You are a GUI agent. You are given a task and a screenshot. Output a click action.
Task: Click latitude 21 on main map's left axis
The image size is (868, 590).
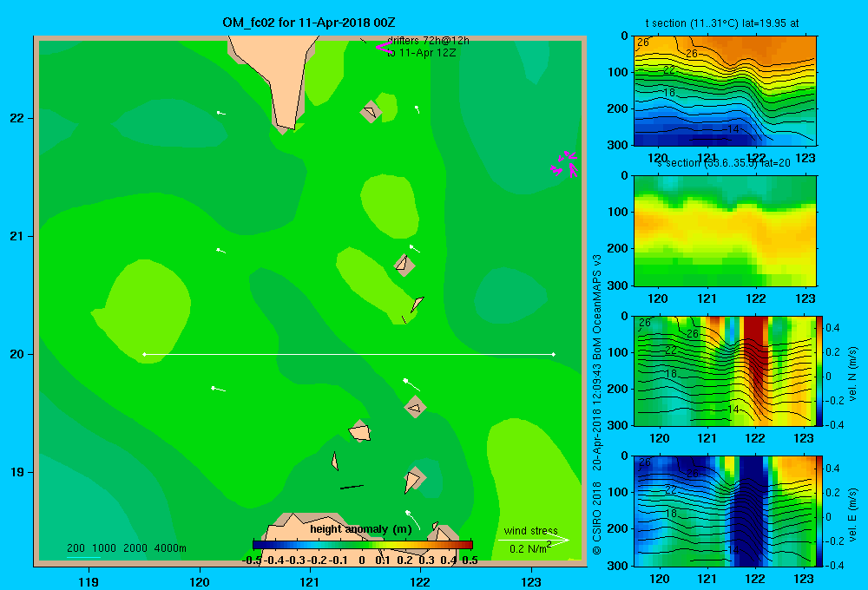pyautogui.click(x=17, y=236)
